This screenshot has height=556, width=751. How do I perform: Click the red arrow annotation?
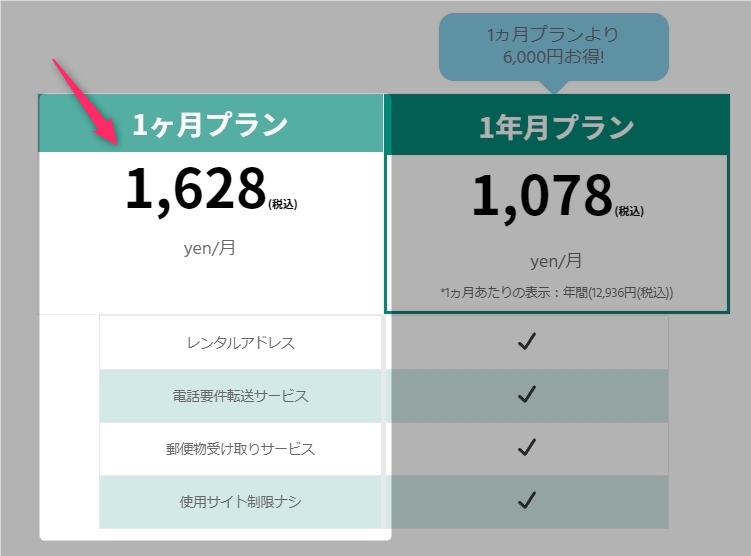coord(86,101)
